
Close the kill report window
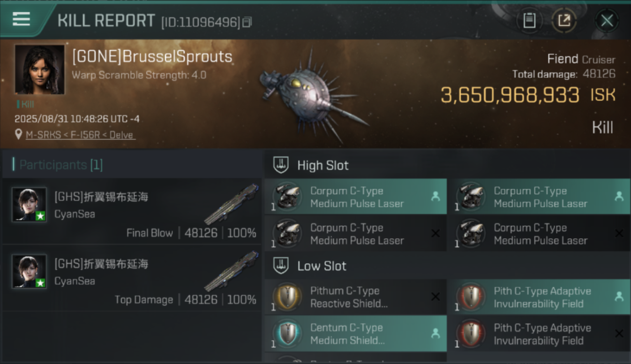click(x=607, y=20)
